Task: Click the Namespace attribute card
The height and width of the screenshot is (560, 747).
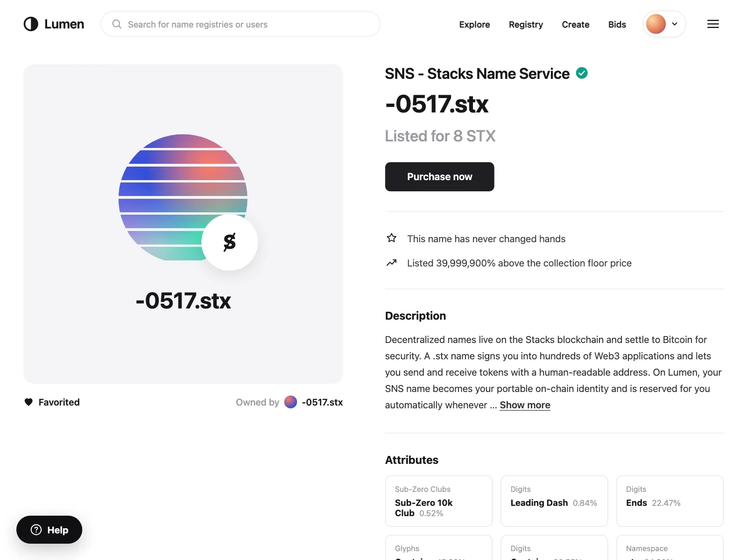Action: pos(670,548)
